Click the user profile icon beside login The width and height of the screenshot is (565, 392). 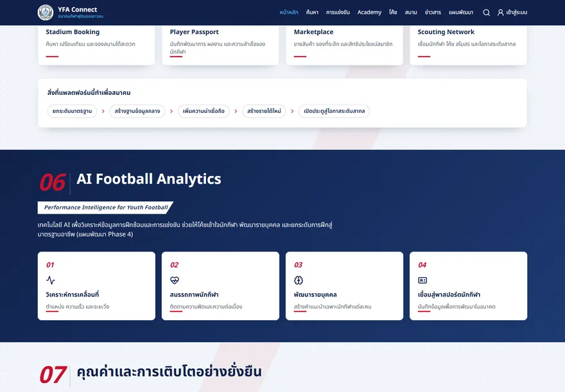[500, 13]
